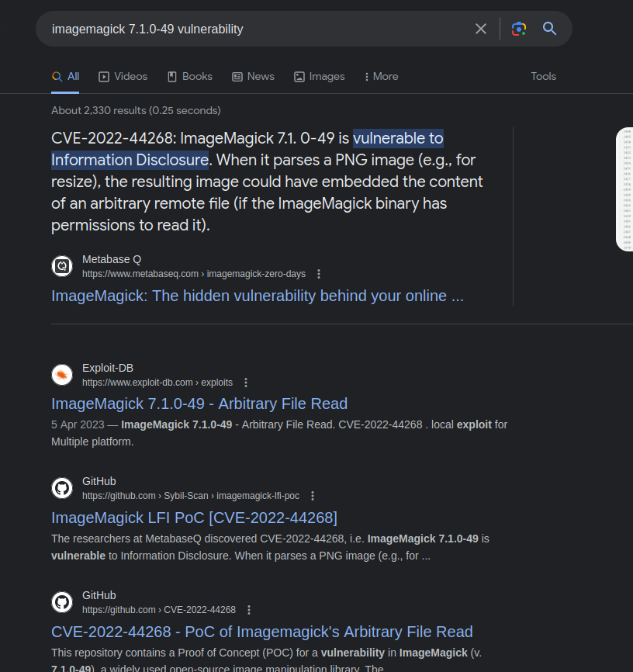This screenshot has height=672, width=633.
Task: Expand the More search categories menu
Action: tap(381, 76)
